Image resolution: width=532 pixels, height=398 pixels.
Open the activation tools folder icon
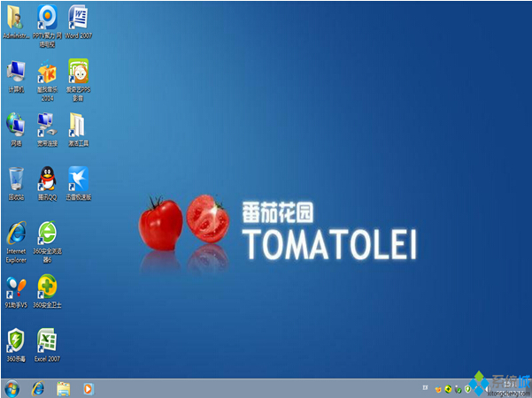click(x=78, y=125)
